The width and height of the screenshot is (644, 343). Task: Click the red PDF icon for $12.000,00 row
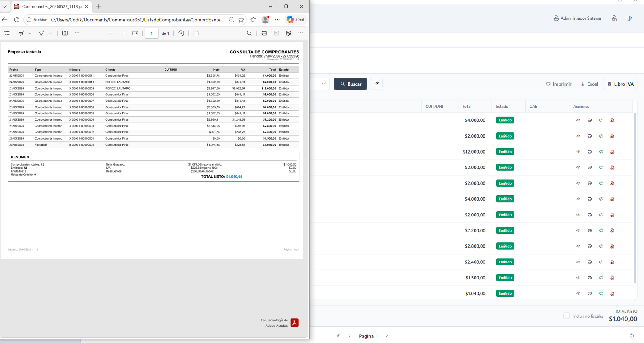[x=612, y=152]
